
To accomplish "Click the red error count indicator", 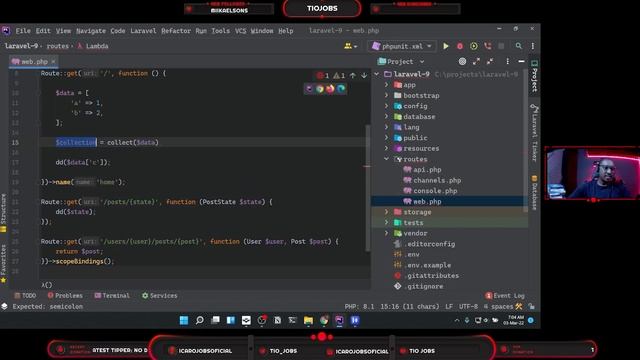I will coord(323,76).
